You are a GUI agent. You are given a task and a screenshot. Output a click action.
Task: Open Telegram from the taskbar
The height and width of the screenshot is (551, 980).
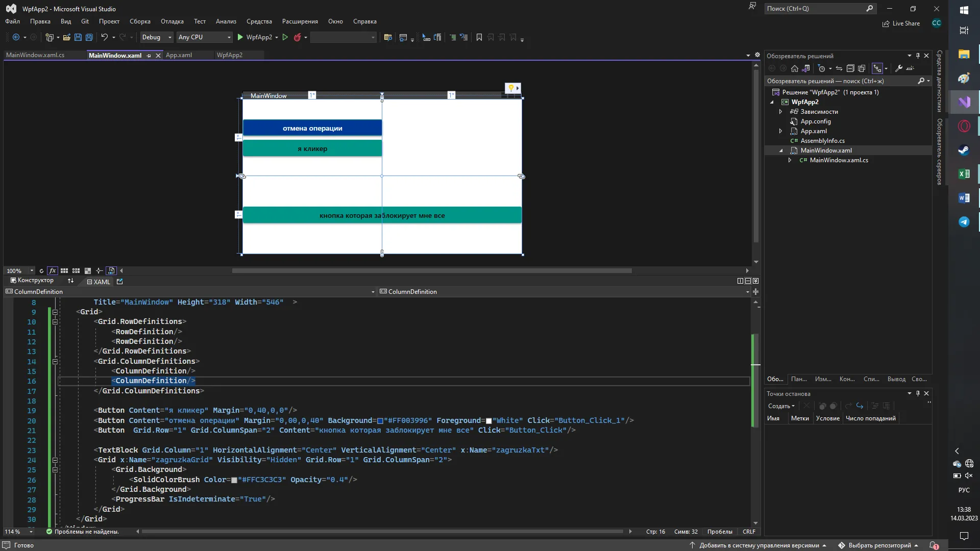click(964, 221)
